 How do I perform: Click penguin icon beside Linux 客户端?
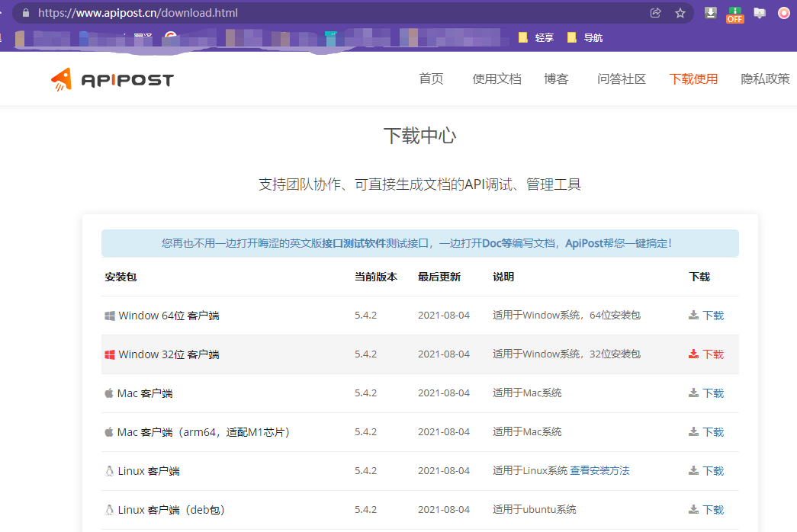coord(109,471)
